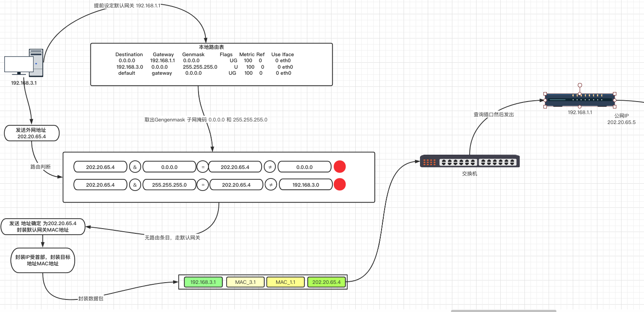Click the green 202.20.65.4 packet cell
644x312 pixels.
point(326,282)
